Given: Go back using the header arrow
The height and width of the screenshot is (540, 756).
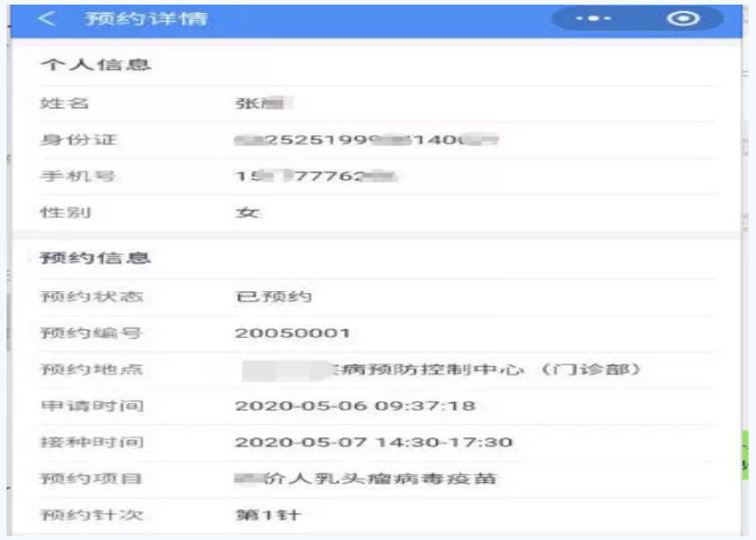Looking at the screenshot, I should click(x=47, y=18).
